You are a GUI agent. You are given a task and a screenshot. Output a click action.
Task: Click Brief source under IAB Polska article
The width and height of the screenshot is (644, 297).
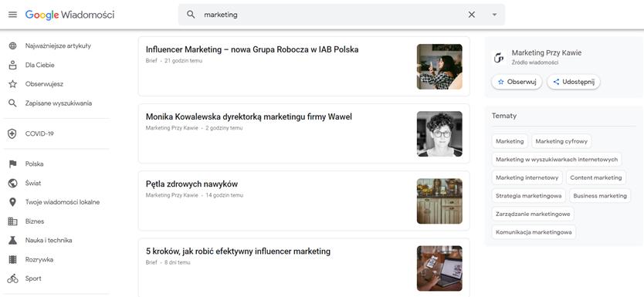[151, 61]
